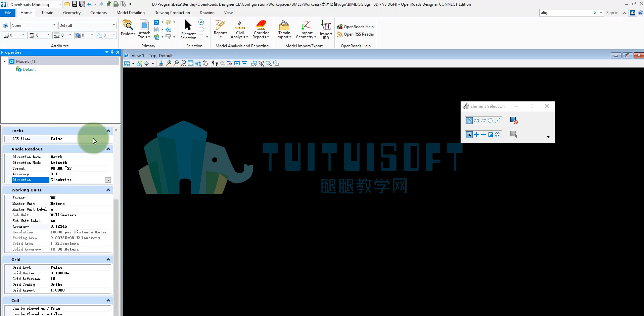Click the OpenRoads Help link
The width and height of the screenshot is (644, 316).
click(355, 27)
